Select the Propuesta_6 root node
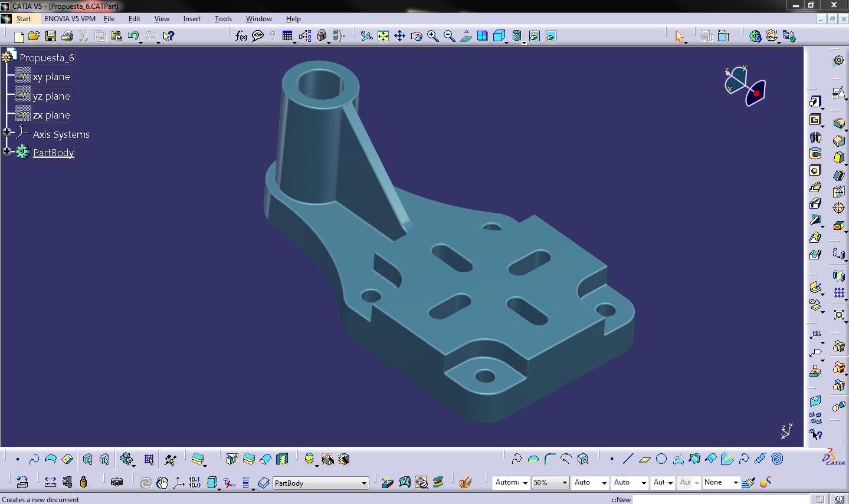This screenshot has height=504, width=849. [47, 57]
